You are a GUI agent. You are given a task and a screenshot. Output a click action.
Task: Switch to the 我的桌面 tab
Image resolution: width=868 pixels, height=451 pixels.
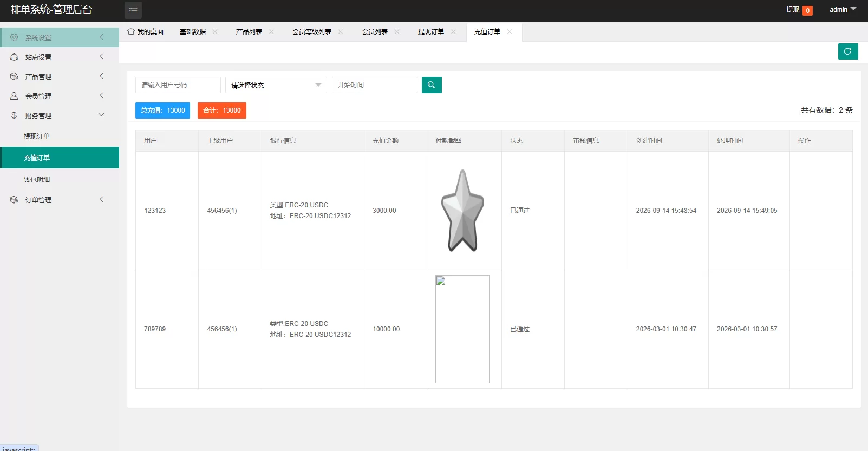(146, 32)
